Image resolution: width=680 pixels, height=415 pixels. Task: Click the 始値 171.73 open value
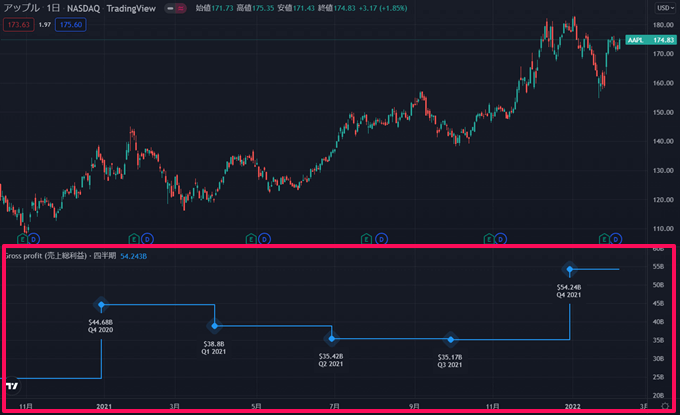tap(214, 8)
